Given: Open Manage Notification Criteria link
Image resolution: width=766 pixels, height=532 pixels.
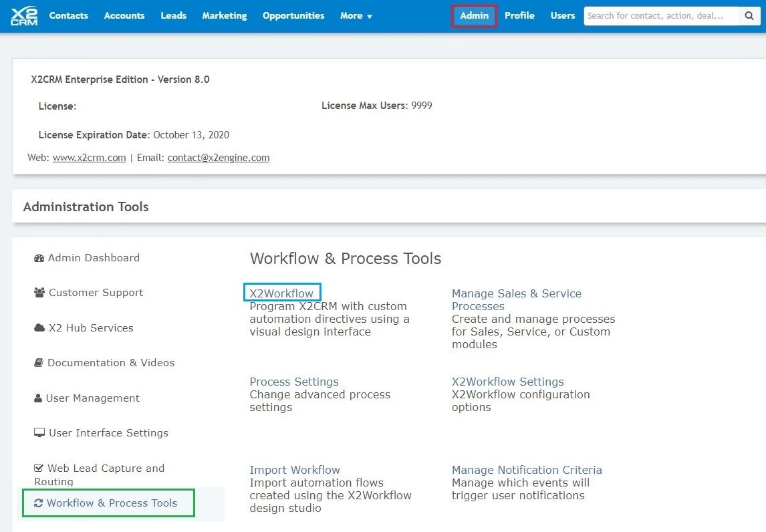Looking at the screenshot, I should click(527, 470).
